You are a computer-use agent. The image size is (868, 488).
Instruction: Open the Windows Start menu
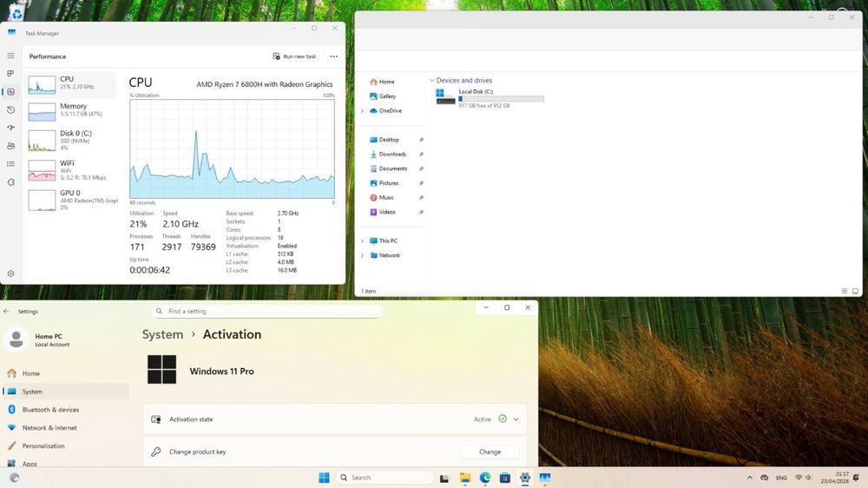[x=325, y=478]
